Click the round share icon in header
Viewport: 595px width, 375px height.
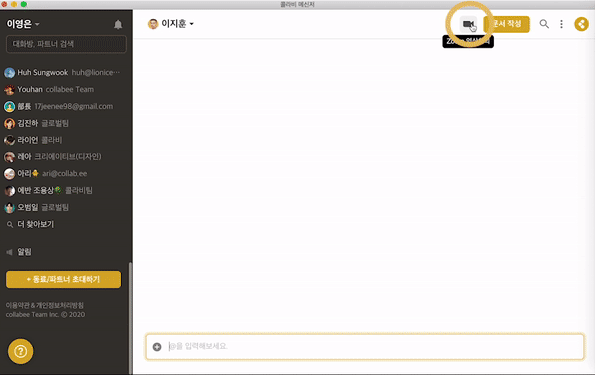pos(581,24)
